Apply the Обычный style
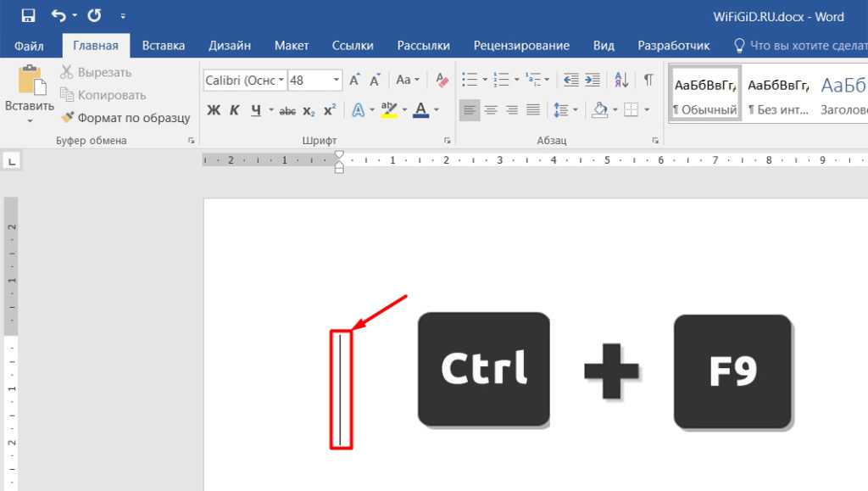The width and height of the screenshot is (868, 491). (x=704, y=93)
